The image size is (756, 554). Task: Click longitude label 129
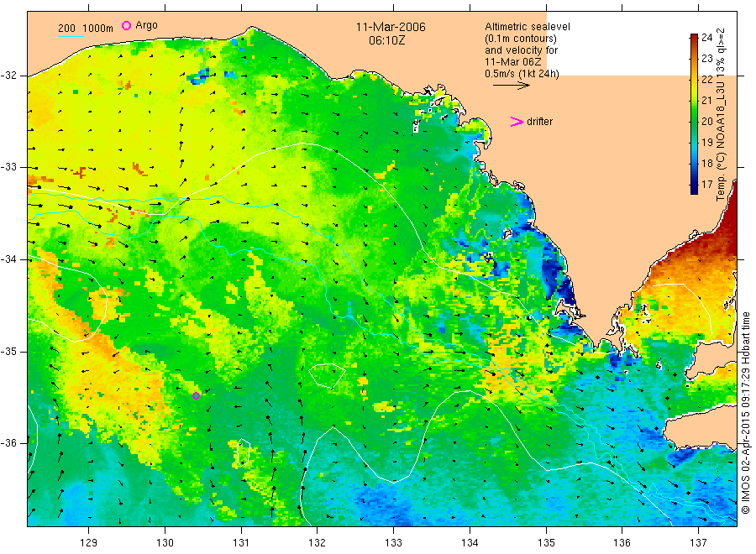point(89,543)
